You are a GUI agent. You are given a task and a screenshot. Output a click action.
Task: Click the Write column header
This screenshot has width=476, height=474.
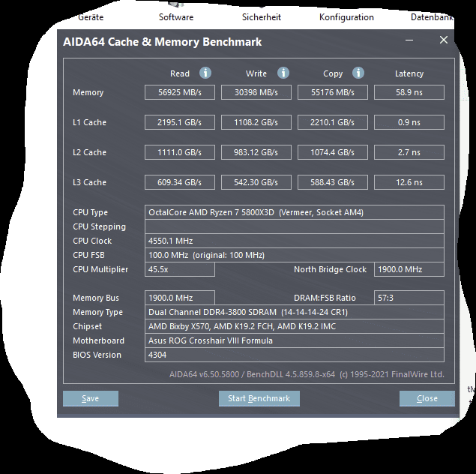point(256,73)
